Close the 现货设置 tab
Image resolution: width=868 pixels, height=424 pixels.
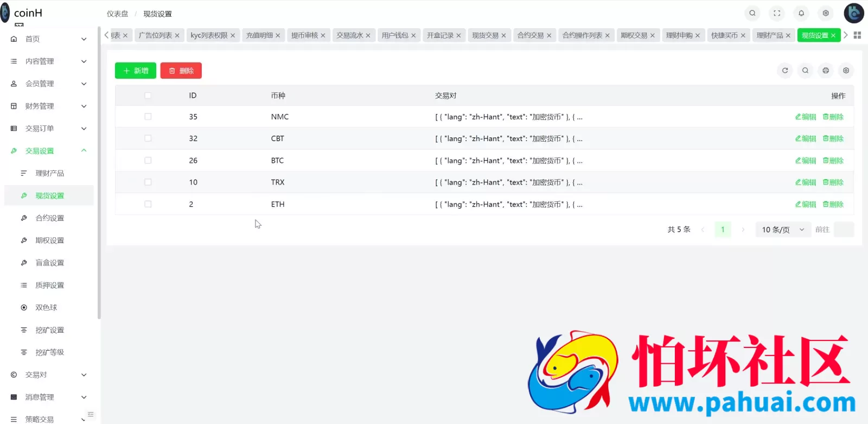coord(833,36)
